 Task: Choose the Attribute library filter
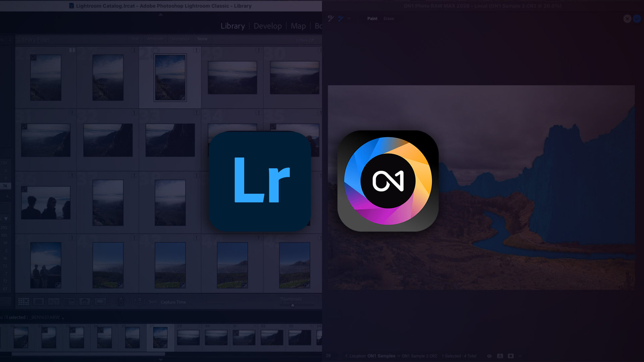pyautogui.click(x=155, y=39)
